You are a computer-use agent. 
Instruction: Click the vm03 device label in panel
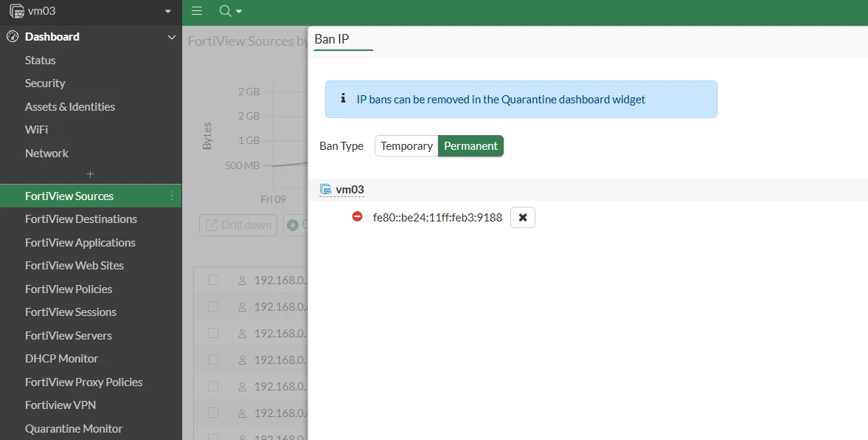350,190
